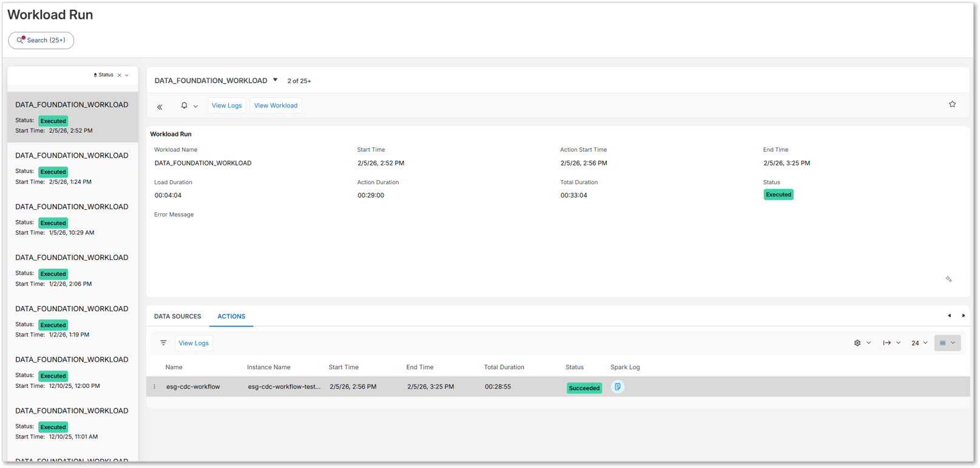Select the run started 12/10/25, 11:01 AM

click(x=73, y=423)
